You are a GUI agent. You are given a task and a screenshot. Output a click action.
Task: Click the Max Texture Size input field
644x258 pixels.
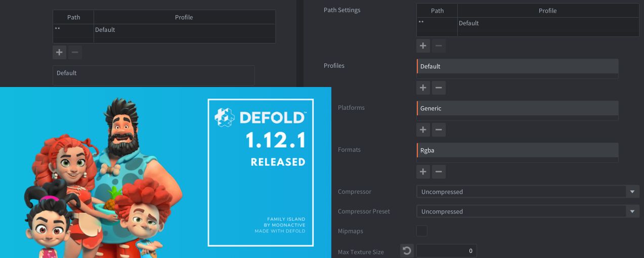[x=446, y=250]
